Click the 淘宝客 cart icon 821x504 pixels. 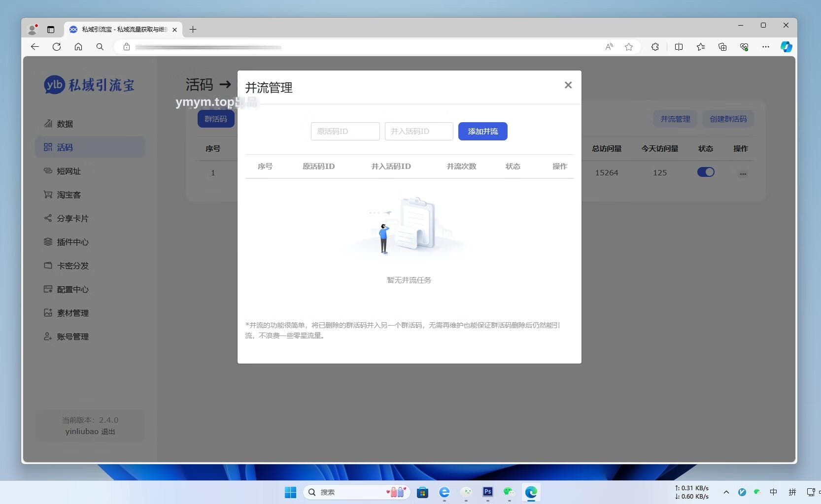[x=48, y=194]
